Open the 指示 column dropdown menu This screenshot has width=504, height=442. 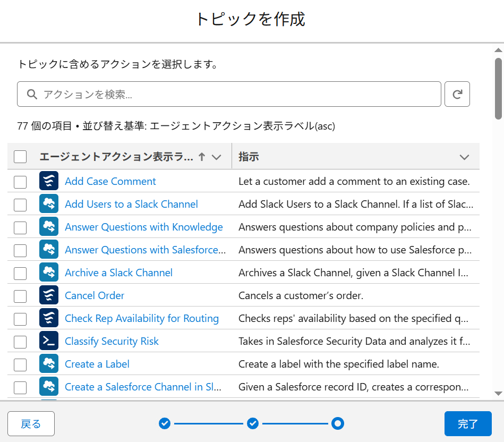point(464,157)
